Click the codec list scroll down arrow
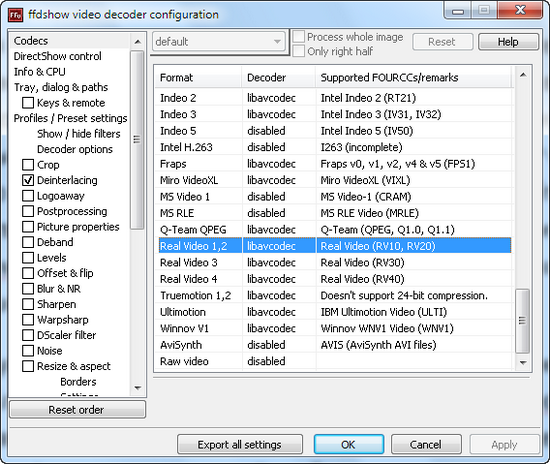This screenshot has height=464, width=550. coord(523,362)
